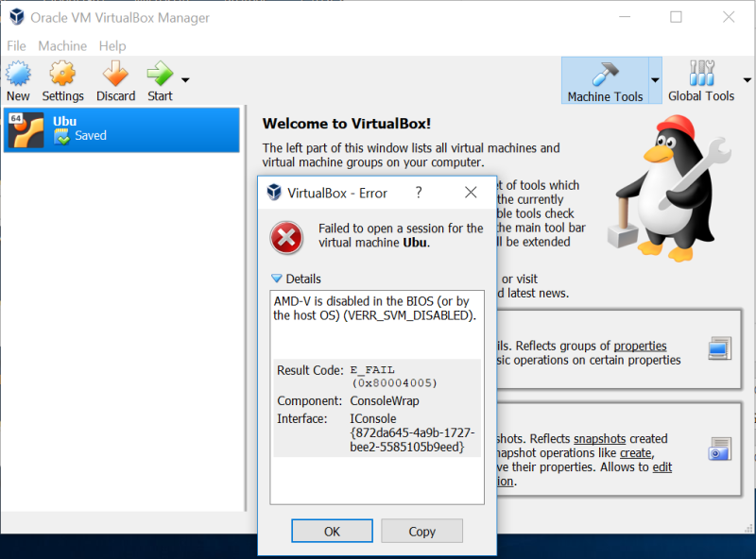Click the Ubu VM's 64-bit OS icon
The width and height of the screenshot is (756, 559).
pyautogui.click(x=26, y=129)
